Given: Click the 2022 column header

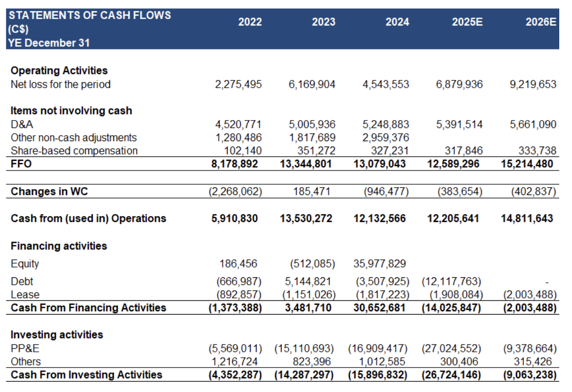Looking at the screenshot, I should (x=250, y=22).
